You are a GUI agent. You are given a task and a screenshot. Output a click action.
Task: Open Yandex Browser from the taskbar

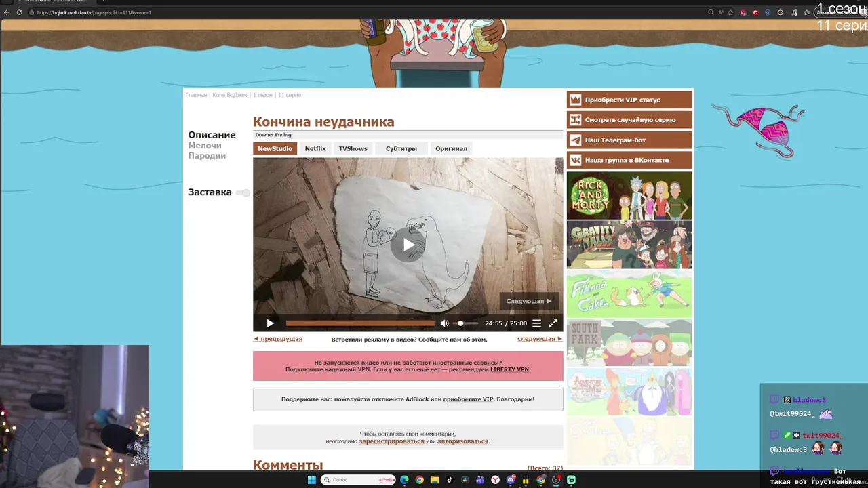pos(495,480)
